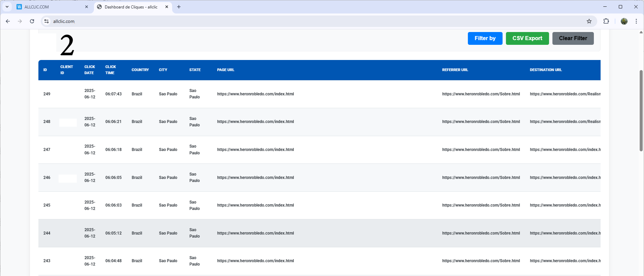Click the page URL in row 249
644x276 pixels.
(255, 94)
